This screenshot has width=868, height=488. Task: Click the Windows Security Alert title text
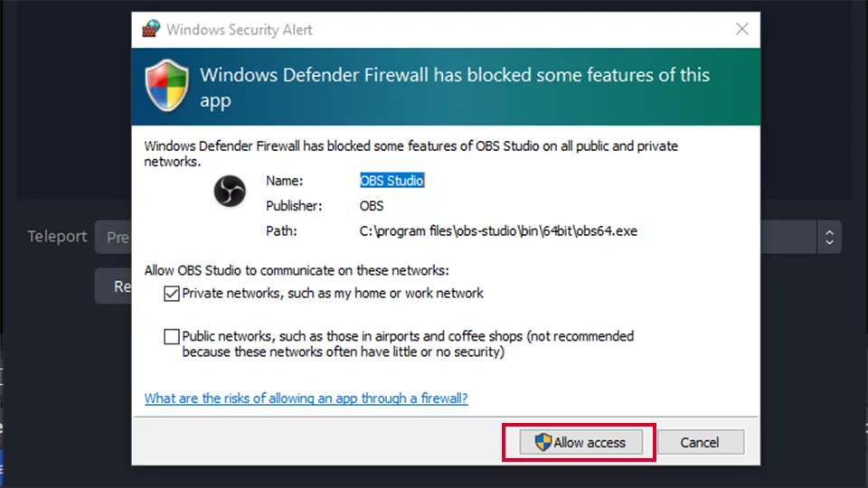click(x=239, y=29)
